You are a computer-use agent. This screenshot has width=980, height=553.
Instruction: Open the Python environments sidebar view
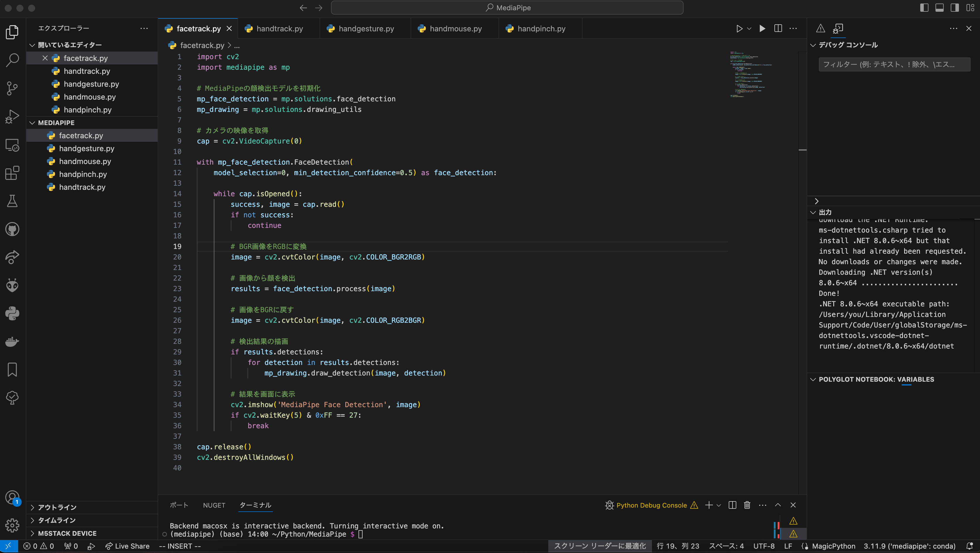tap(12, 313)
